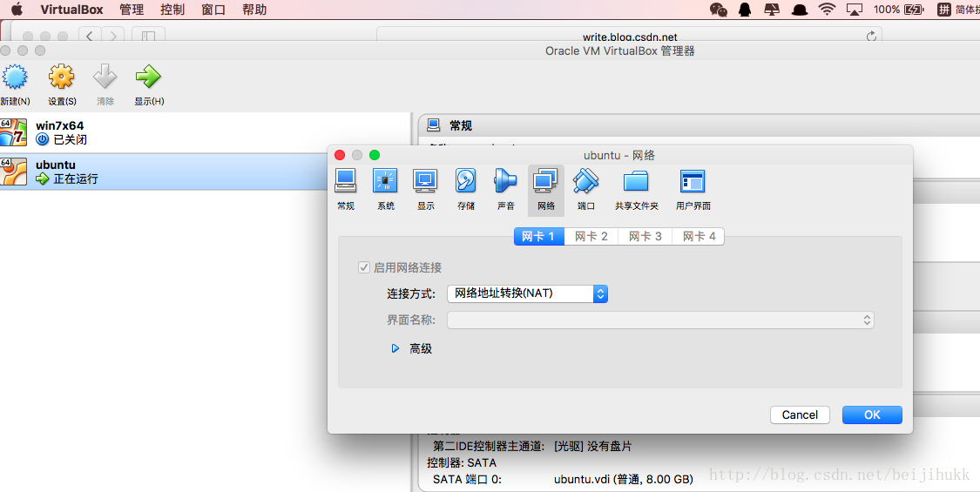Switch to 网卡 4 tab
This screenshot has height=492, width=980.
(x=699, y=236)
